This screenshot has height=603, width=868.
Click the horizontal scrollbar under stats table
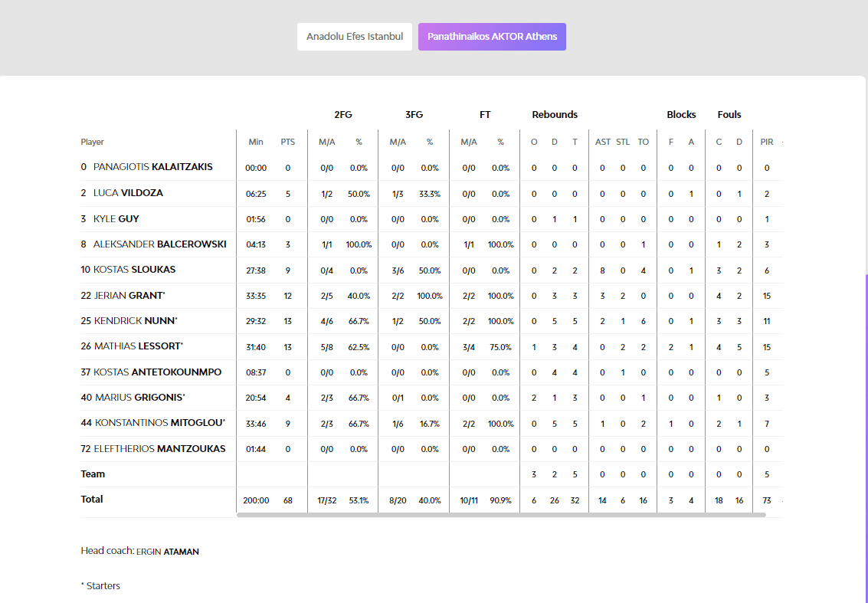point(501,515)
